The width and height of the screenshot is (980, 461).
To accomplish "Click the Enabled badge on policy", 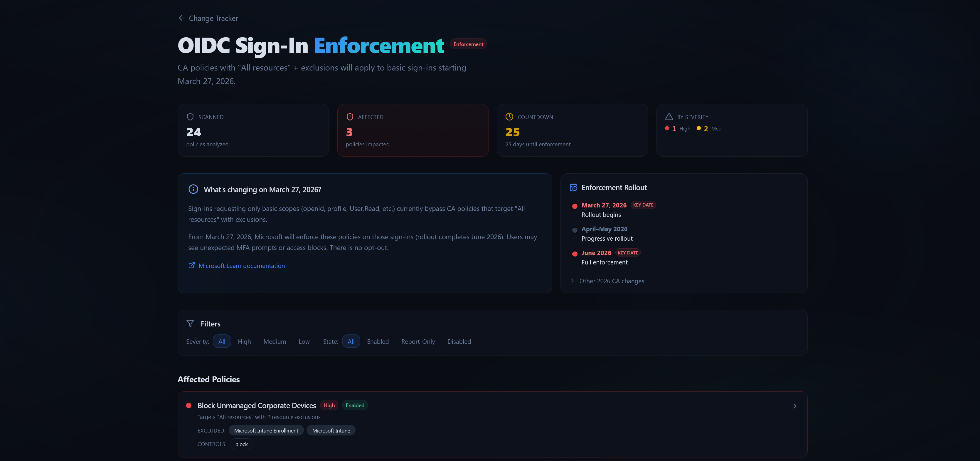I will (x=355, y=405).
